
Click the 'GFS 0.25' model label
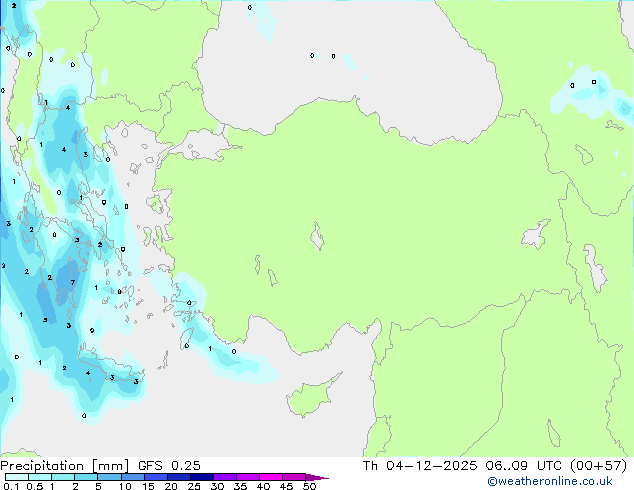click(169, 466)
